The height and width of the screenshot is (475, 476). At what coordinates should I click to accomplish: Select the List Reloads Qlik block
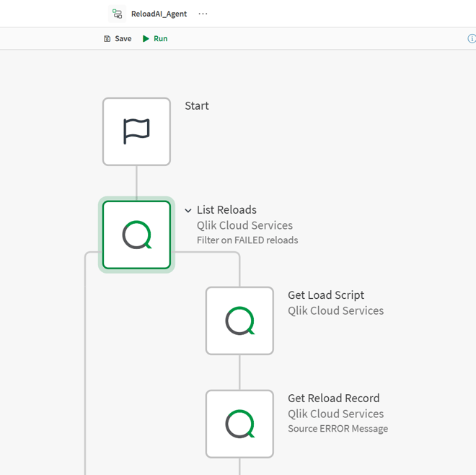pos(136,235)
